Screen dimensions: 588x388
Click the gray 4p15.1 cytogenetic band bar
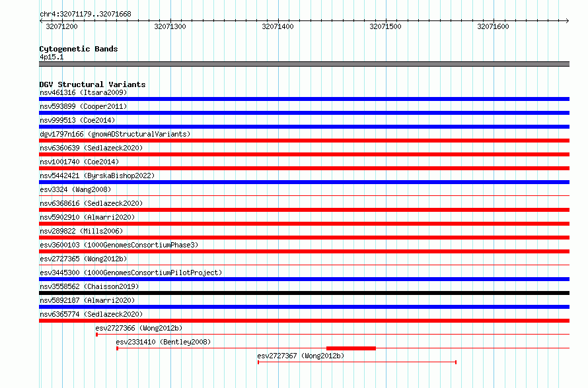[304, 64]
